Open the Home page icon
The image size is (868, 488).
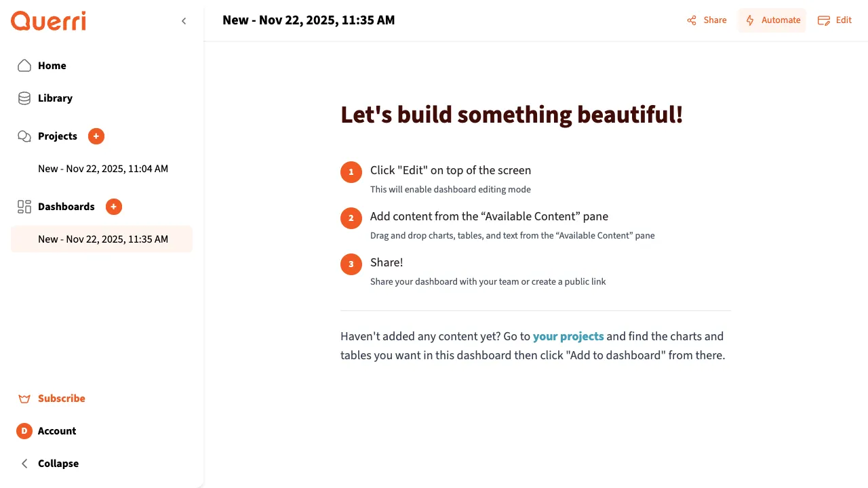click(x=24, y=66)
